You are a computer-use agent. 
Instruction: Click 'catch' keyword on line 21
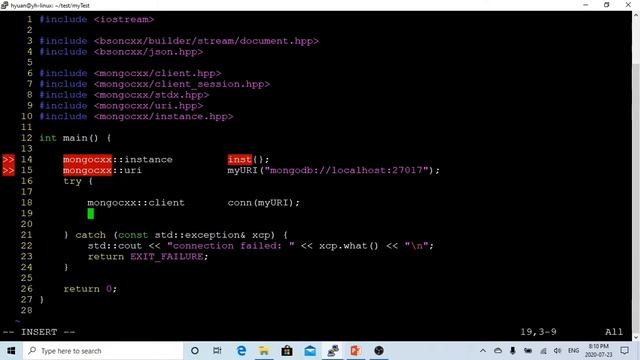(90, 235)
